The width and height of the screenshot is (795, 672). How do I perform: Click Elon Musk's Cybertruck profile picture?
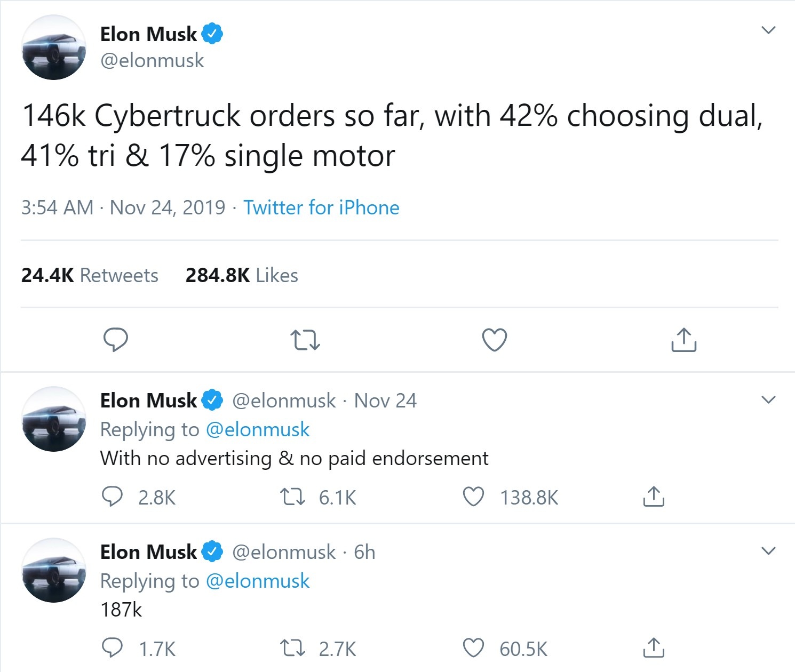(x=53, y=47)
